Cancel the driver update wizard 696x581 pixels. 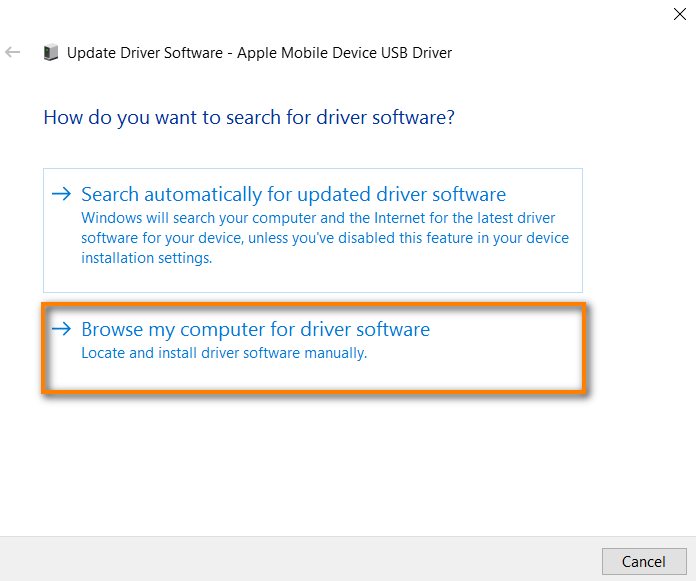(x=644, y=561)
